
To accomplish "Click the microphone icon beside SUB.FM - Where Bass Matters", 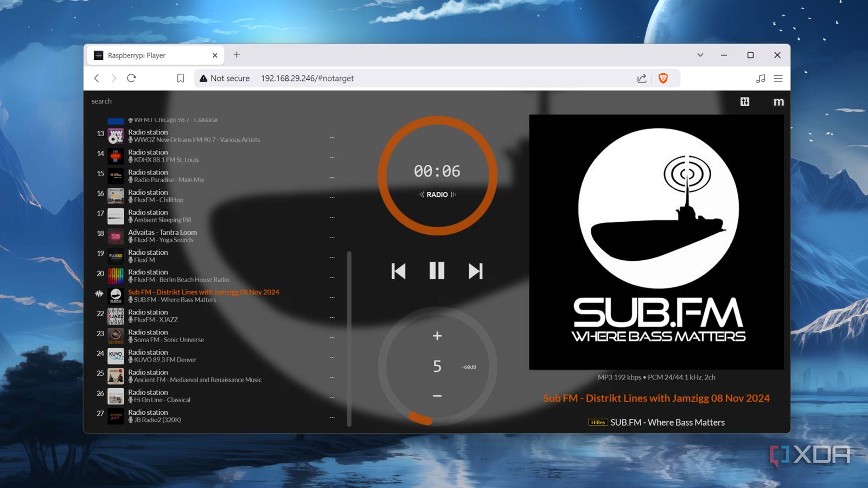I will click(x=131, y=299).
